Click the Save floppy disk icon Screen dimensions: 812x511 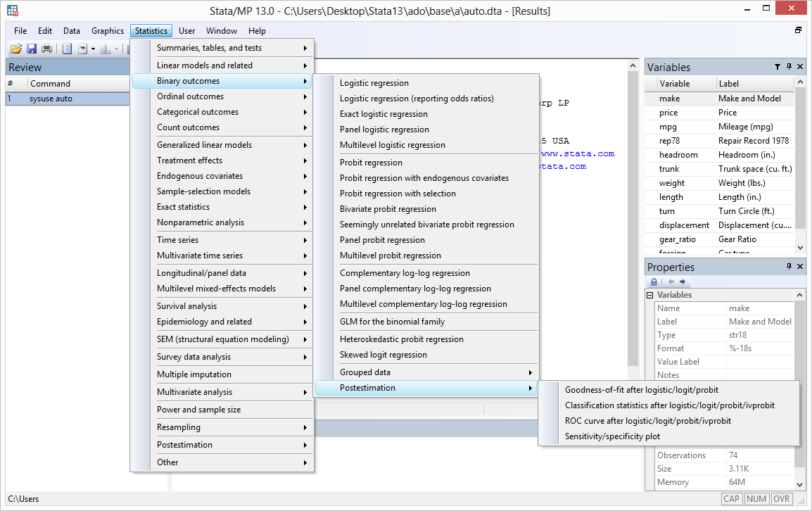tap(32, 49)
